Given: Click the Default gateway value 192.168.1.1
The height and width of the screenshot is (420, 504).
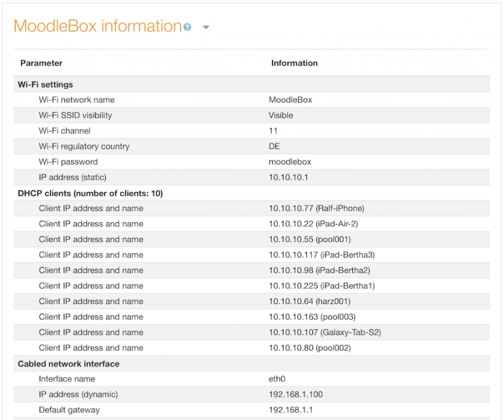Looking at the screenshot, I should click(x=290, y=410).
